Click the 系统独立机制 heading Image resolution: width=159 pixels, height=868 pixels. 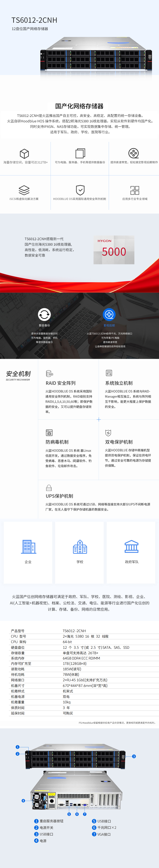tap(119, 383)
